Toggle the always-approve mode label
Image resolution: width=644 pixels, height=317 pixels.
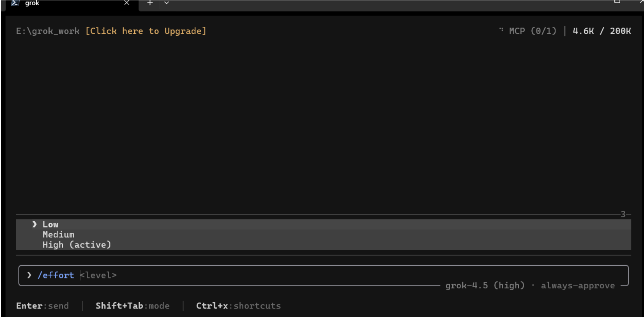pyautogui.click(x=578, y=285)
